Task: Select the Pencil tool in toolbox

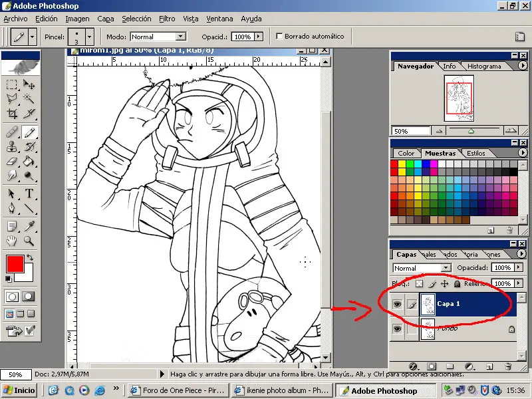Action: [29, 132]
